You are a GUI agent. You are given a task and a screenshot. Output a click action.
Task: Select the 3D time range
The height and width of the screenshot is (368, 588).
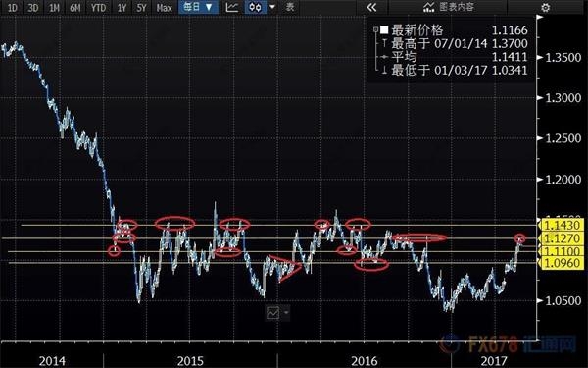point(32,7)
